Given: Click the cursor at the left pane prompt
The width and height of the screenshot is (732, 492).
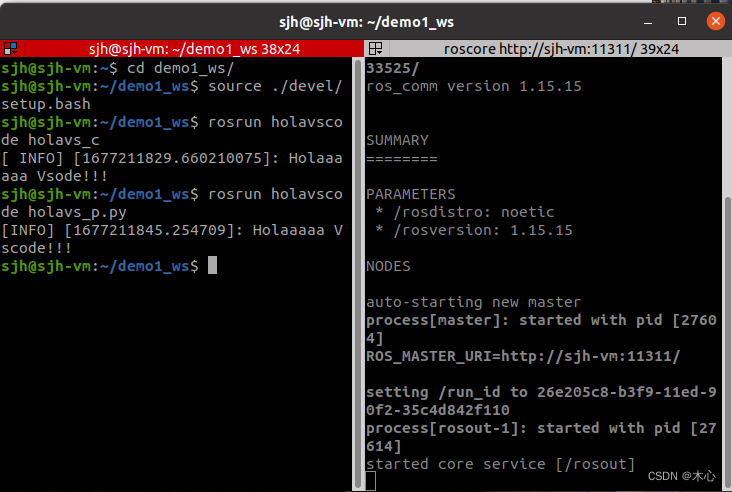Looking at the screenshot, I should [212, 266].
